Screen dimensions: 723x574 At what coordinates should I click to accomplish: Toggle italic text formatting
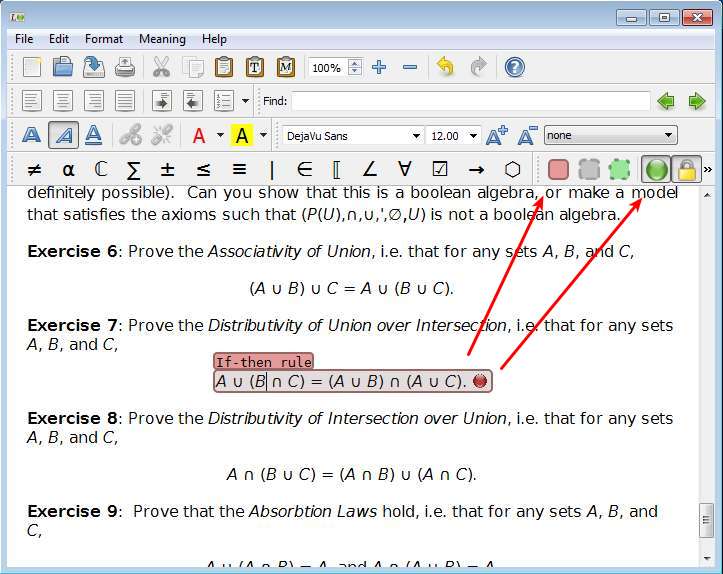coord(63,135)
